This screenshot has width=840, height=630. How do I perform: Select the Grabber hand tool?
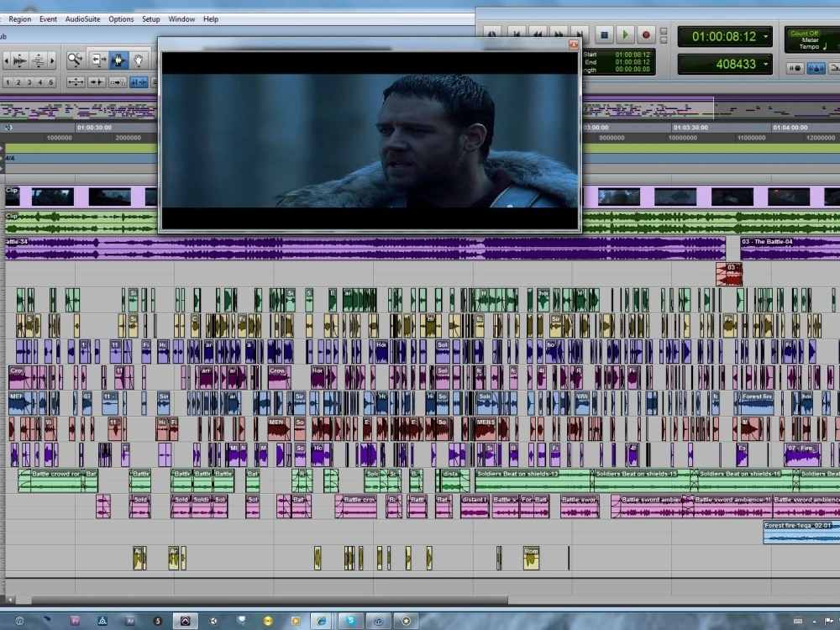pos(138,60)
